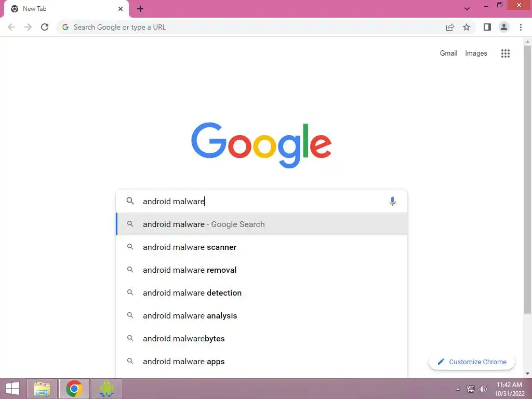Open the network tray icon

[470, 389]
